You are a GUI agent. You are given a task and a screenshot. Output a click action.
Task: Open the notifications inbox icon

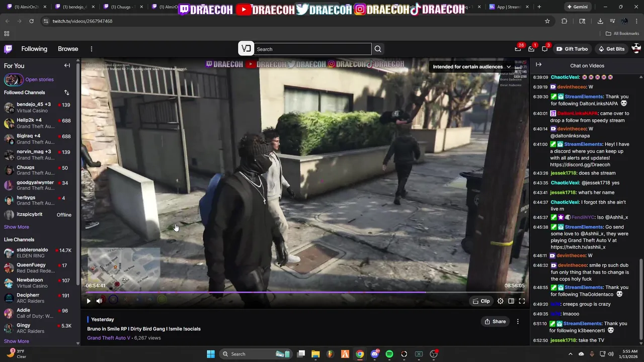tap(531, 49)
